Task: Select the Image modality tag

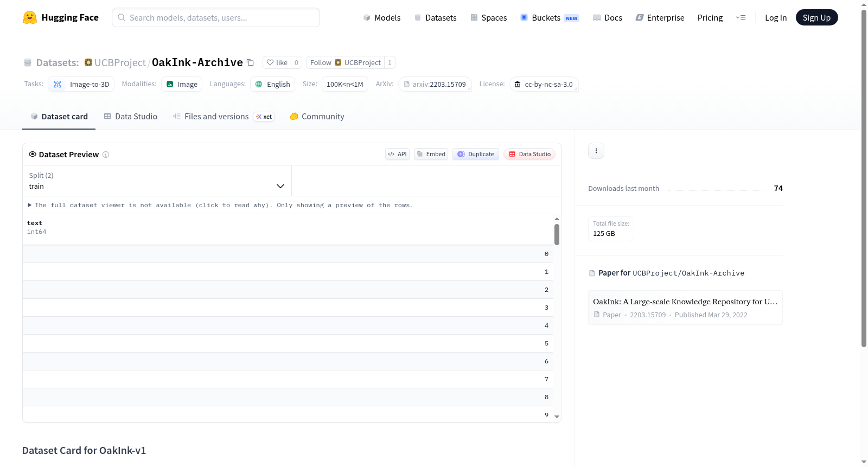Action: 182,84
